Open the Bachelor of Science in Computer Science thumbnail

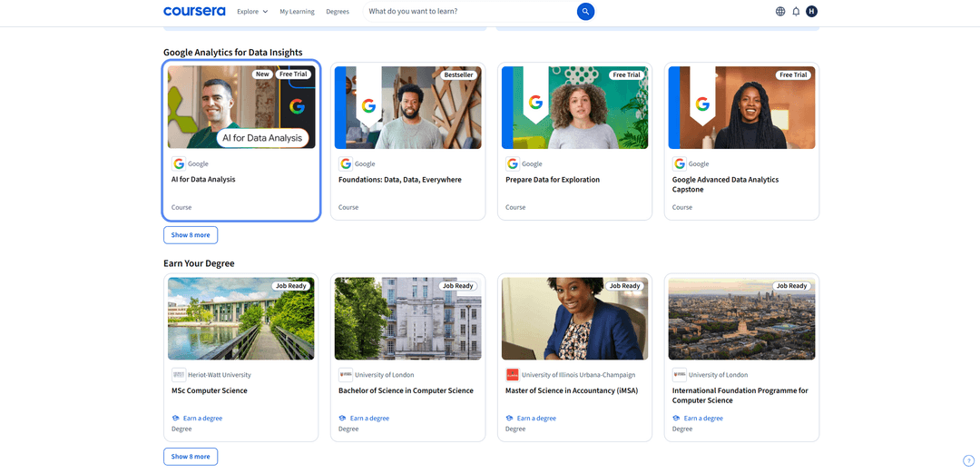click(408, 319)
